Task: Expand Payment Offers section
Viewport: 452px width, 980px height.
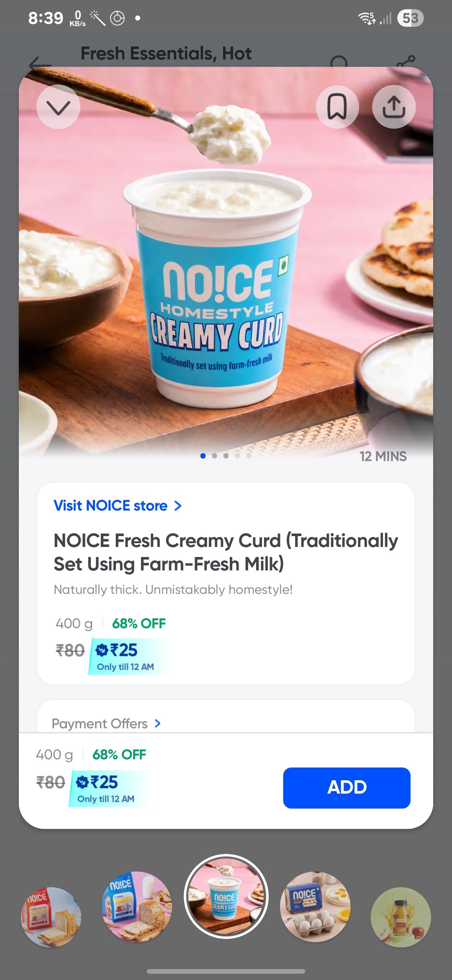Action: tap(106, 723)
